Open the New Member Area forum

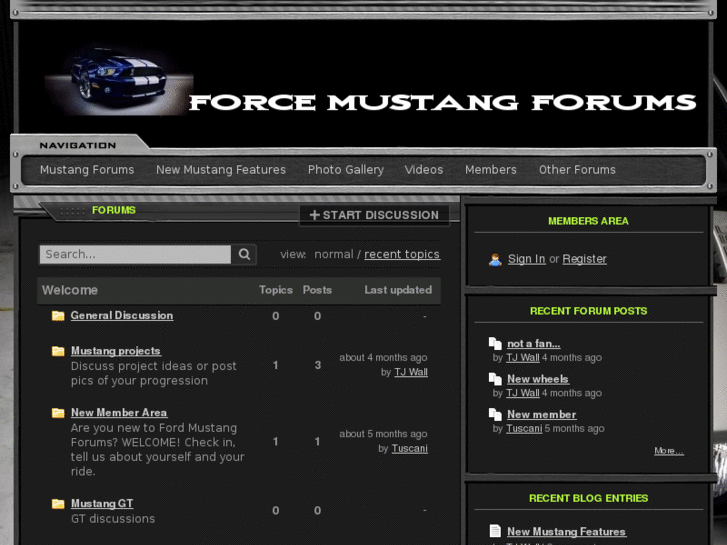tap(119, 412)
